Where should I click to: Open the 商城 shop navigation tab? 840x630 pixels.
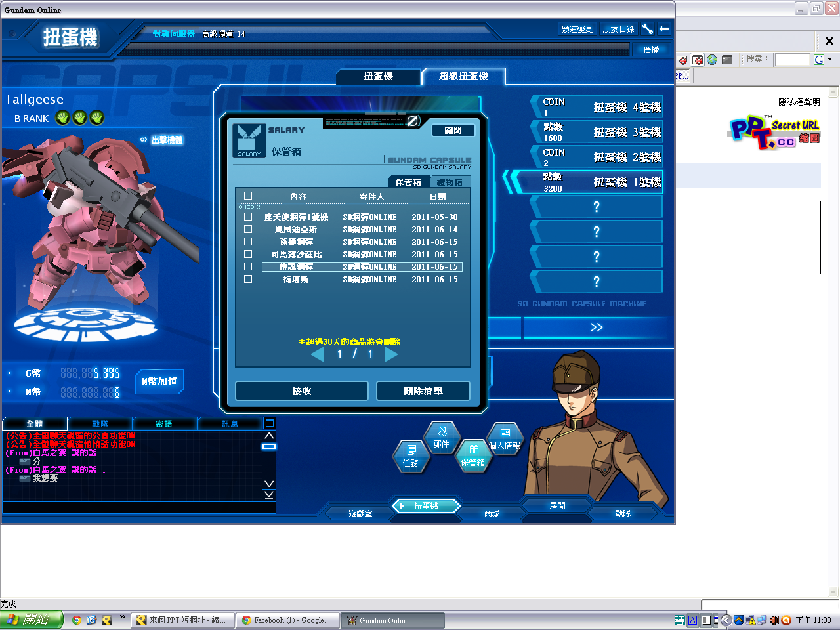pyautogui.click(x=492, y=514)
